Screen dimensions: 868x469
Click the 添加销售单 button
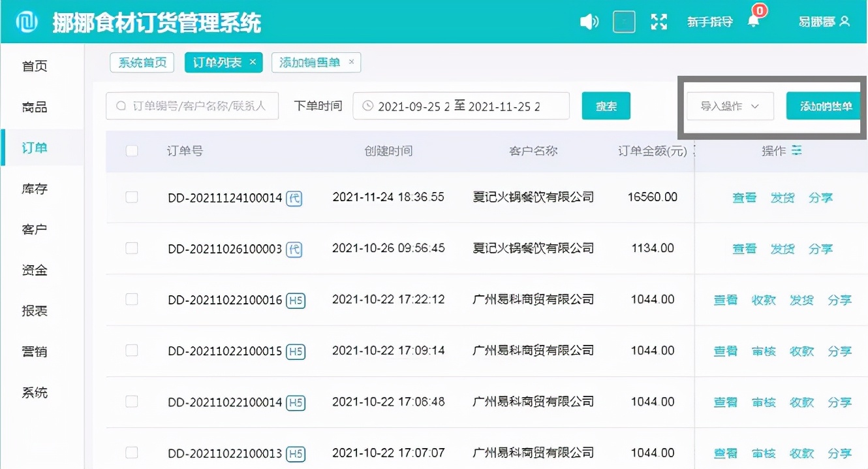coord(826,106)
